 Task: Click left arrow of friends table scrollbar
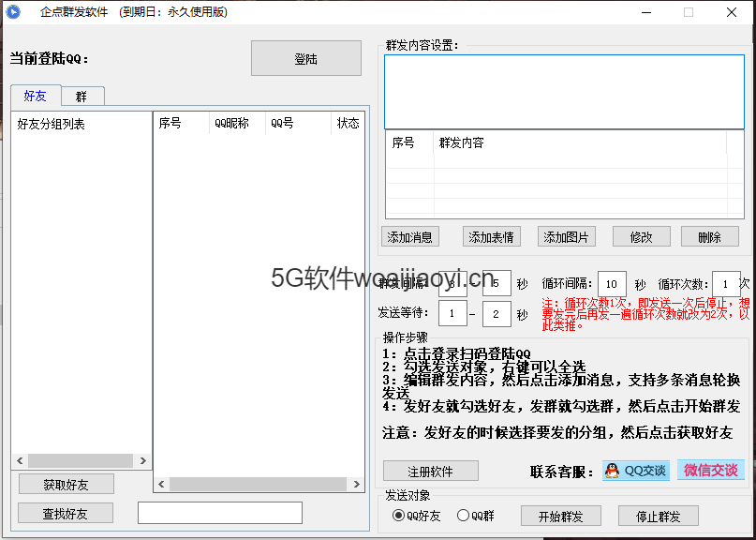(161, 484)
